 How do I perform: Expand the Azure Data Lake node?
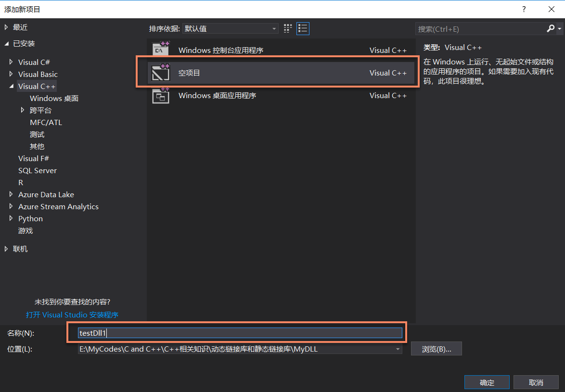(x=11, y=194)
